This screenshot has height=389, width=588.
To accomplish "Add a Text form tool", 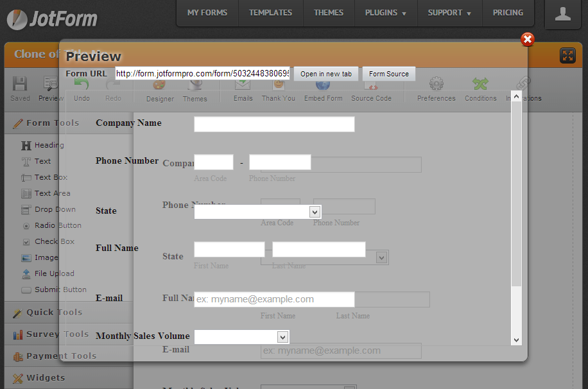I will 36,161.
